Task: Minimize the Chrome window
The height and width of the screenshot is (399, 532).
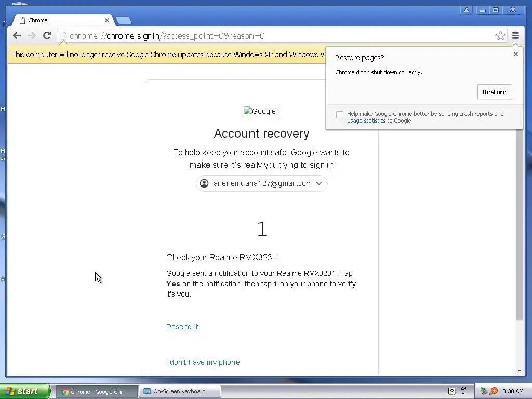Action: tap(482, 10)
